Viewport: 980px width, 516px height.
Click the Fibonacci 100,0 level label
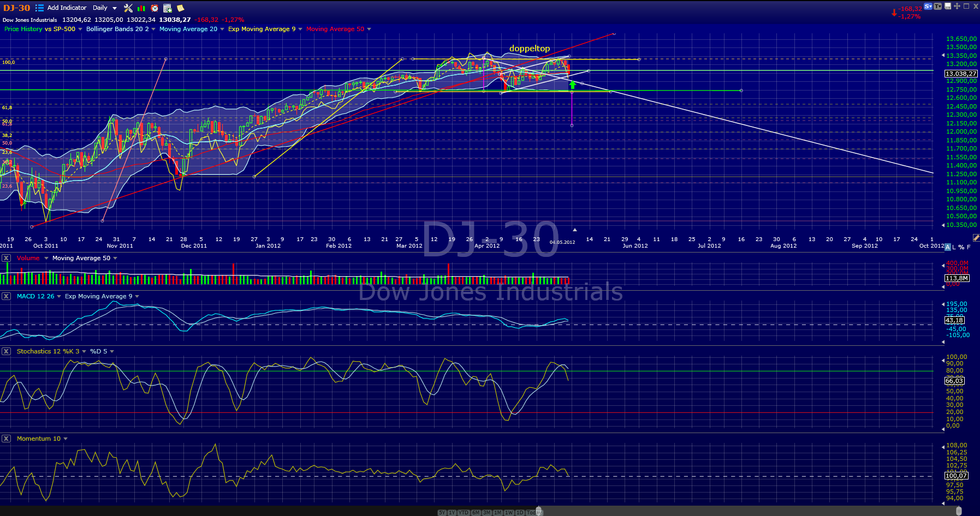[8, 62]
